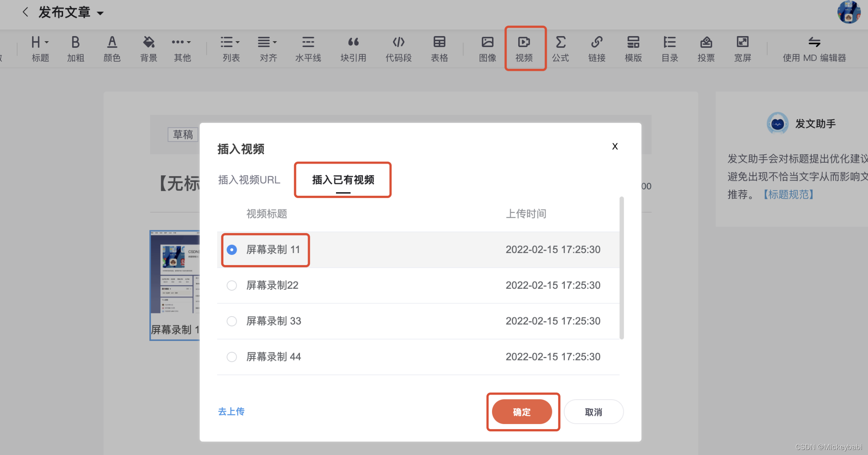Expand the 发布文章 title dropdown arrow
Image resolution: width=868 pixels, height=455 pixels.
[100, 13]
